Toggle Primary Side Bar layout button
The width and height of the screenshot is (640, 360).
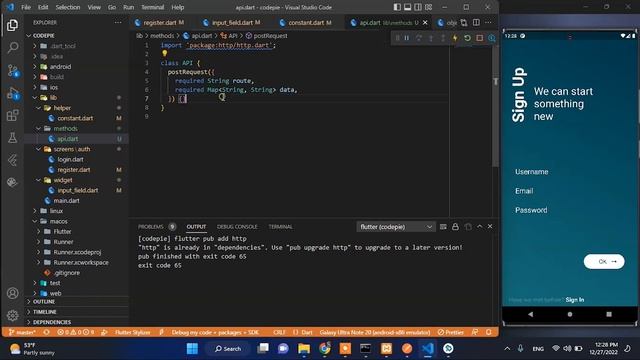pos(397,7)
